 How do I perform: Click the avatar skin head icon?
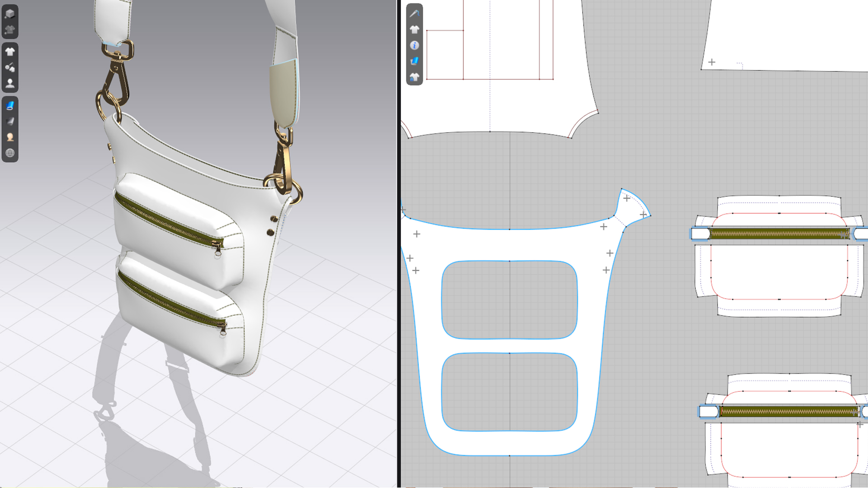click(x=10, y=137)
